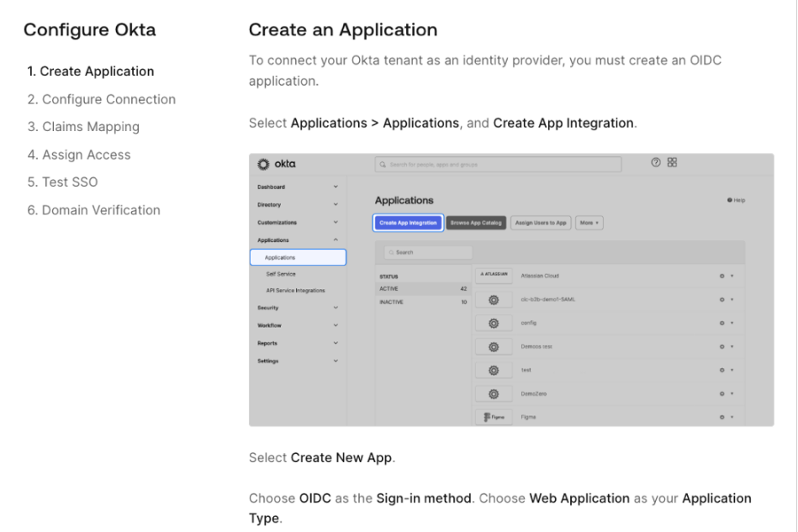
Task: Open the DemoZero app name
Action: click(x=534, y=393)
